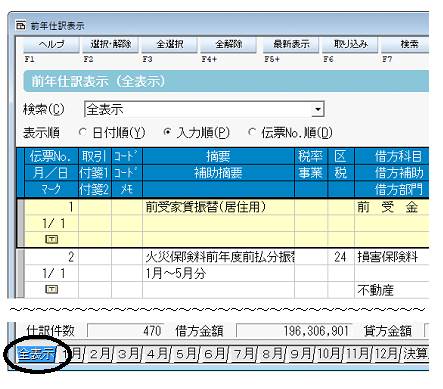Select 日付順(Y) radio button
This screenshot has width=443, height=389.
(x=82, y=133)
